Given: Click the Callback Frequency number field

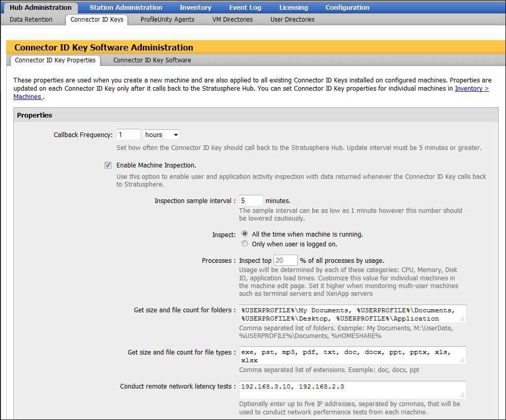Looking at the screenshot, I should 128,135.
